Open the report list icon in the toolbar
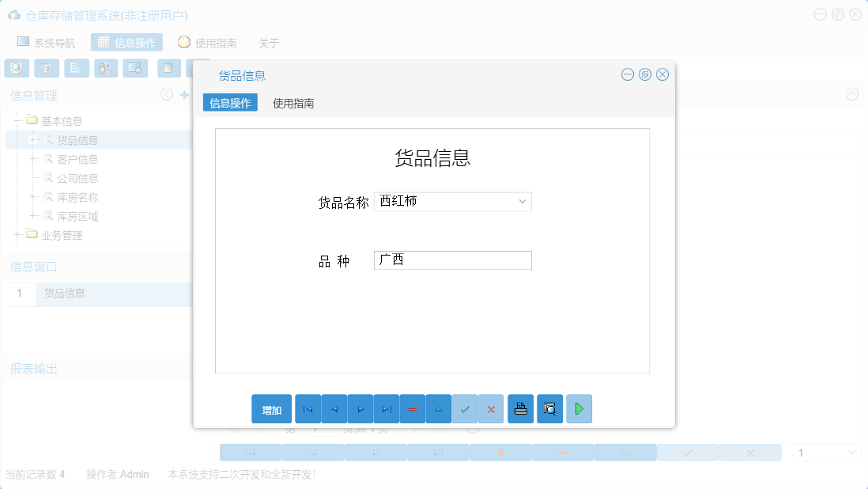The width and height of the screenshot is (868, 489). (46, 68)
